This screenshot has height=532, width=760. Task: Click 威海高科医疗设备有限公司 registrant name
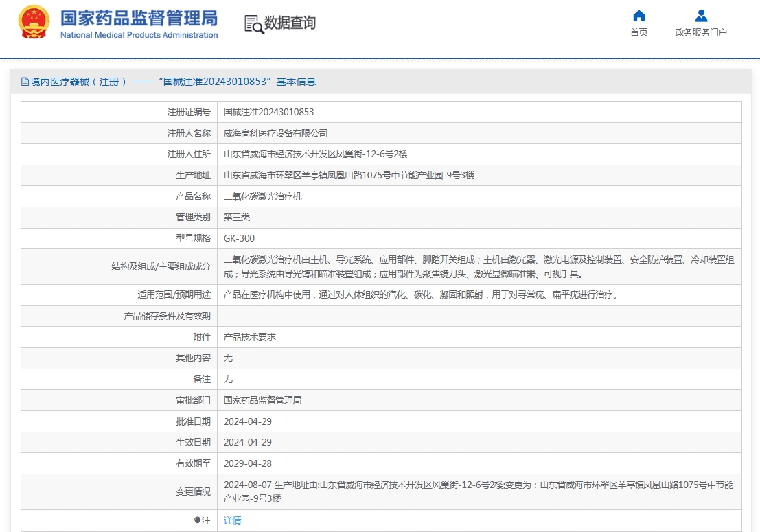pyautogui.click(x=275, y=133)
